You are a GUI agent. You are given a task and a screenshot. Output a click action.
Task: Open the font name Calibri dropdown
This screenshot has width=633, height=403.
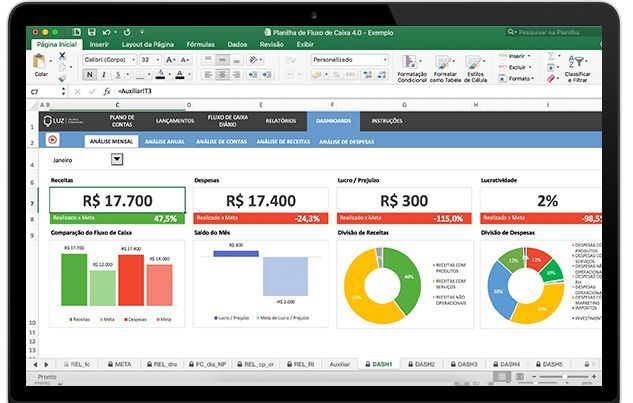pyautogui.click(x=134, y=60)
